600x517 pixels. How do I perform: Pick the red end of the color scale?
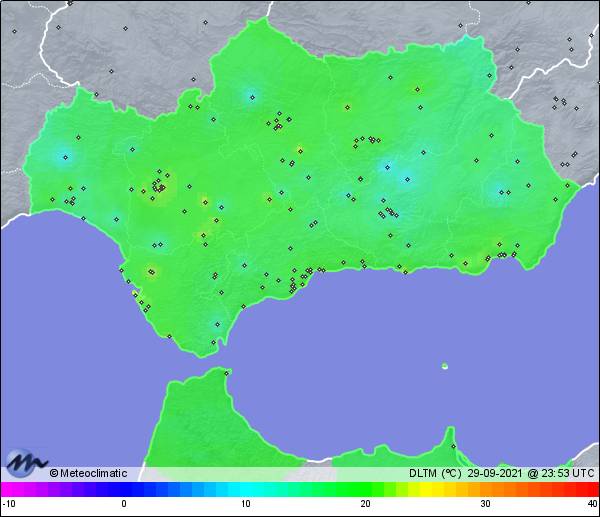(x=592, y=489)
